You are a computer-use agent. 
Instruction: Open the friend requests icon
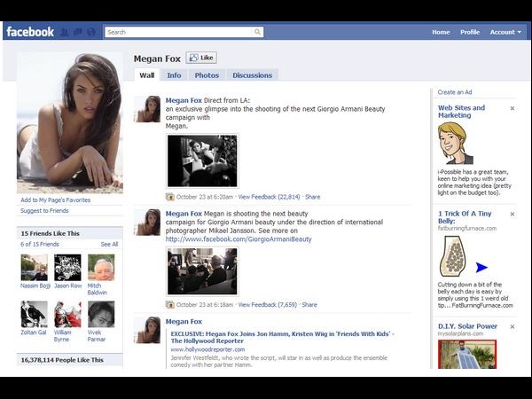coord(66,32)
